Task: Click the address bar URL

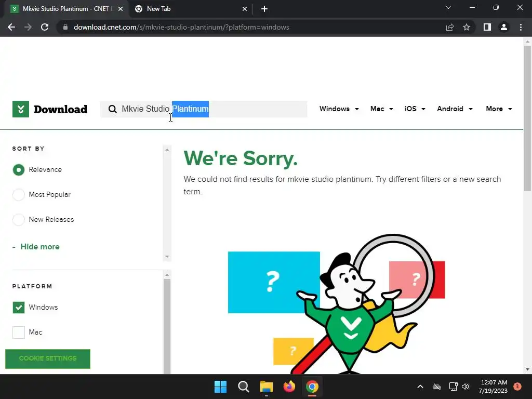Action: point(181,27)
